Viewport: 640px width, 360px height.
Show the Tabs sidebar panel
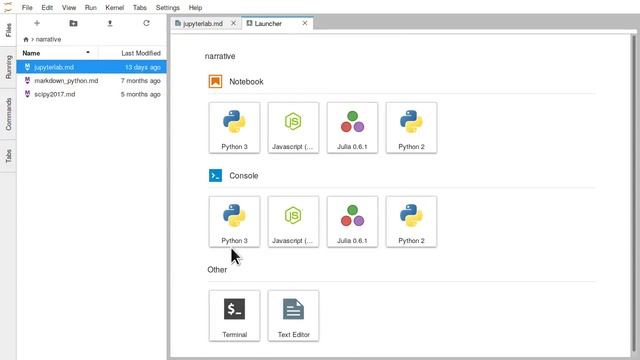pyautogui.click(x=8, y=156)
